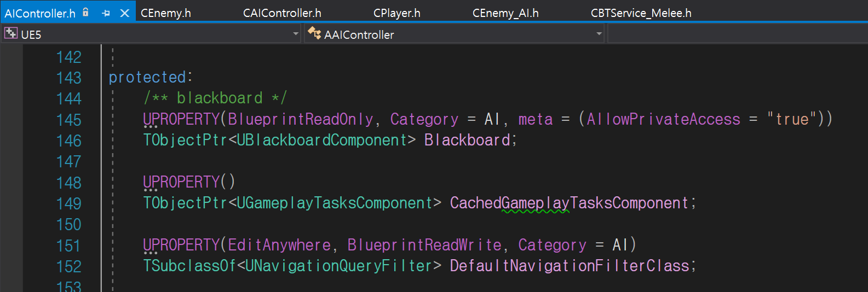Click UPROPERTY() on line 148
This screenshot has height=292, width=868.
coord(189,182)
